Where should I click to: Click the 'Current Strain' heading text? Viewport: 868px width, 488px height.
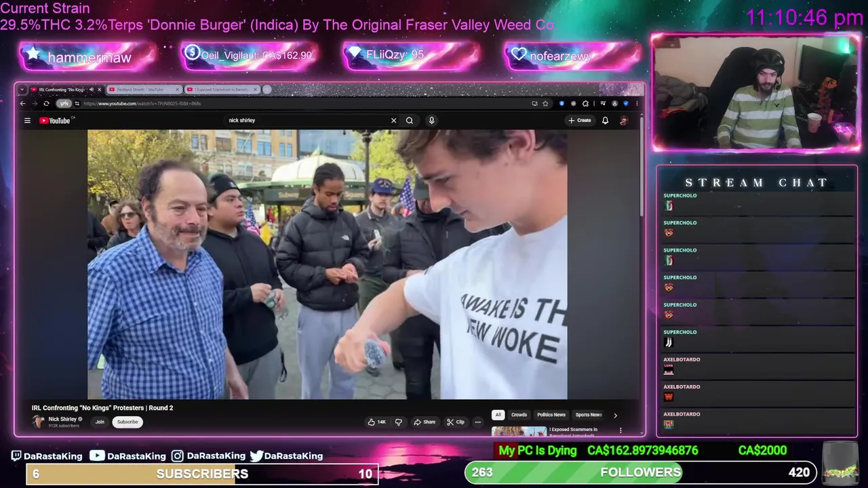[45, 9]
